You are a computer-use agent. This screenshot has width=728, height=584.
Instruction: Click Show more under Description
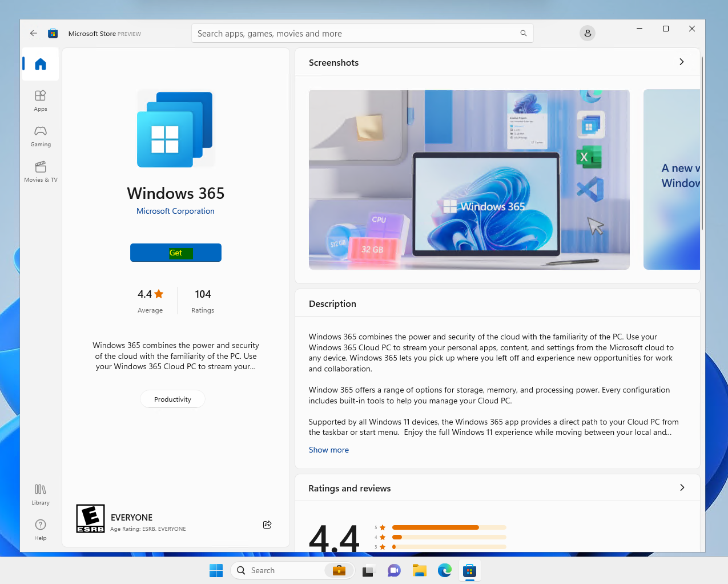(329, 450)
